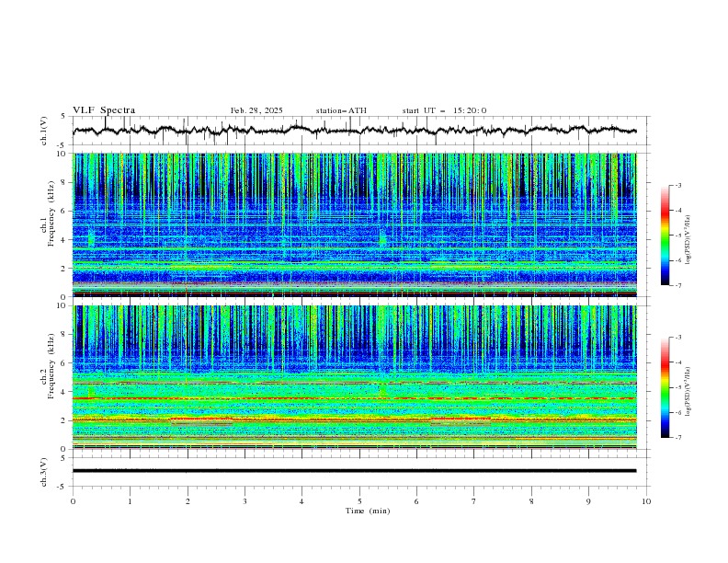This screenshot has width=728, height=563.
Task: Click the ch.1 spectrogram color scale bar
Action: point(665,235)
